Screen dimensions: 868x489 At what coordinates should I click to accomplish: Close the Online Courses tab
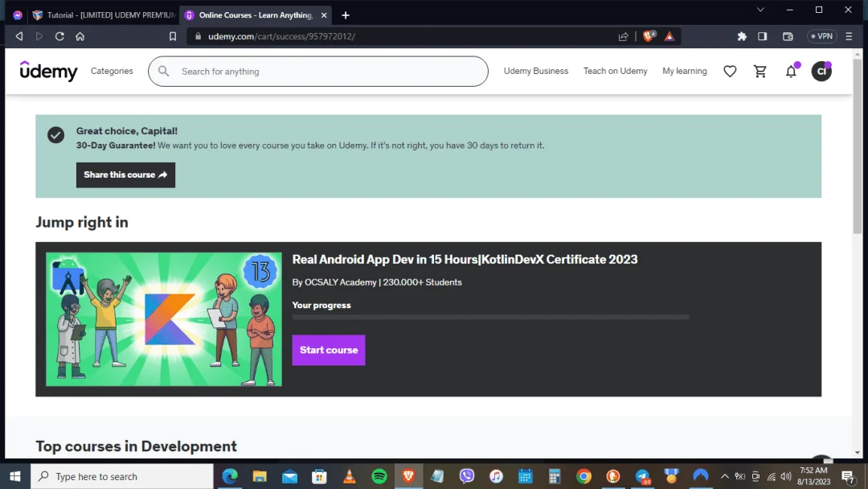[324, 15]
